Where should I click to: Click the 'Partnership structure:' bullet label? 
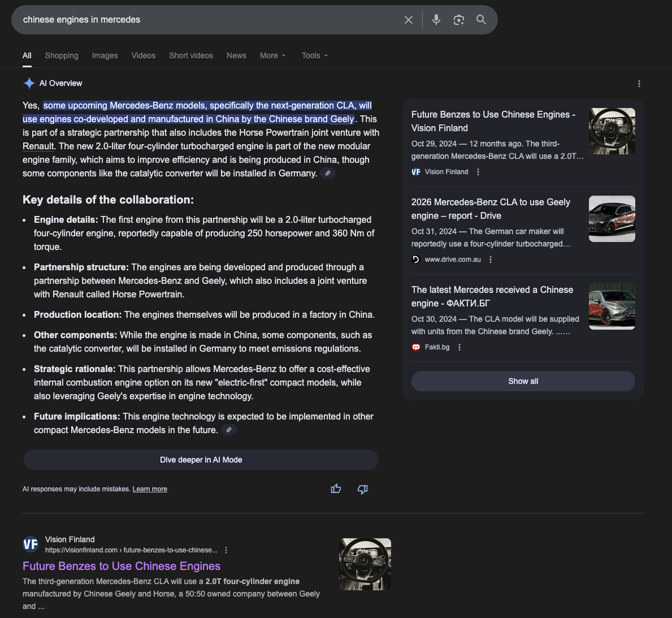pos(81,267)
